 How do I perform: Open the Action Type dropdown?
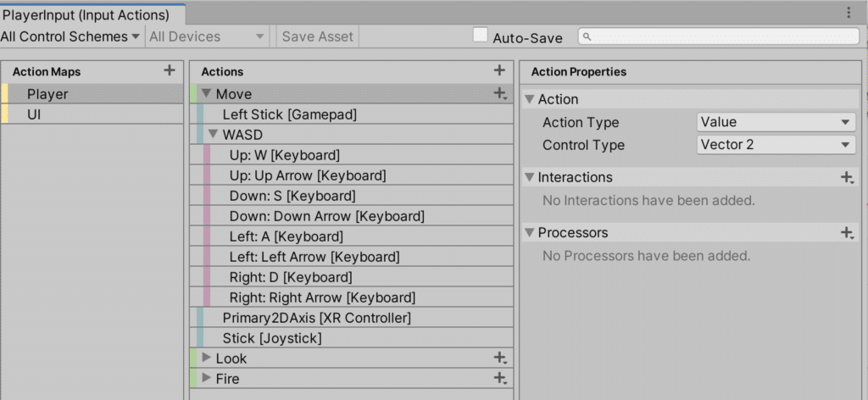(x=775, y=123)
